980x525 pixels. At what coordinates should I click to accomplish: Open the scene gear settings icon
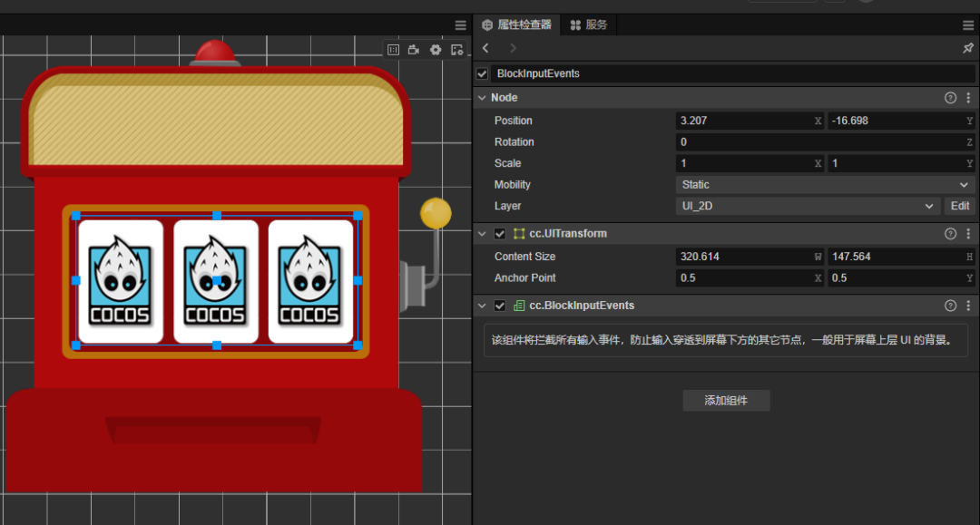[x=436, y=50]
